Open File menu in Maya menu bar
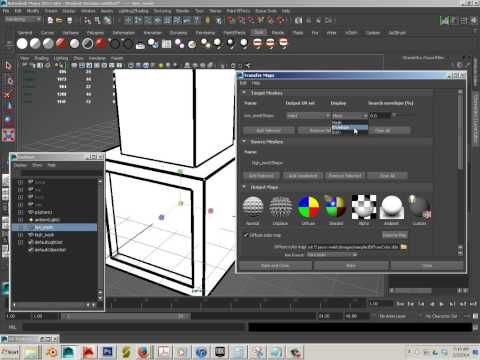Image resolution: width=480 pixels, height=360 pixels. pyautogui.click(x=6, y=11)
